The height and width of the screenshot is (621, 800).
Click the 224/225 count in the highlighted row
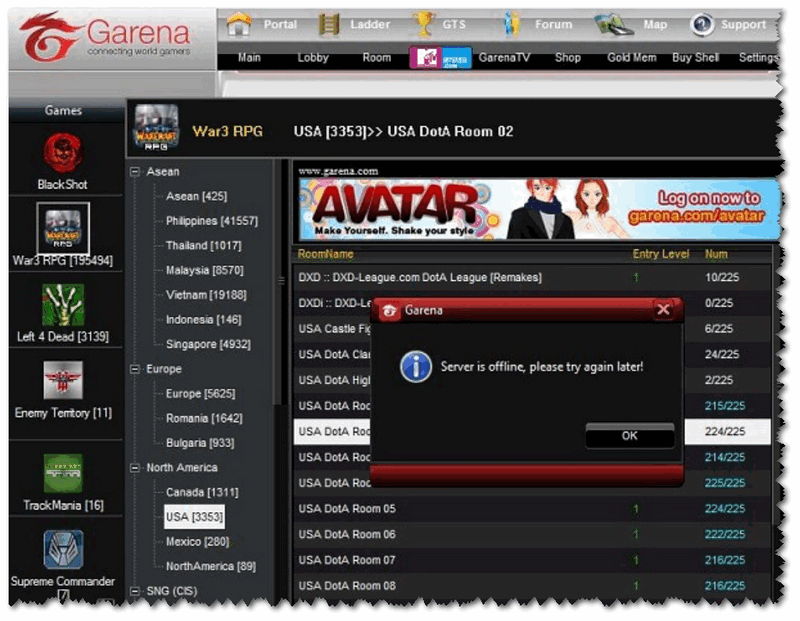click(724, 432)
